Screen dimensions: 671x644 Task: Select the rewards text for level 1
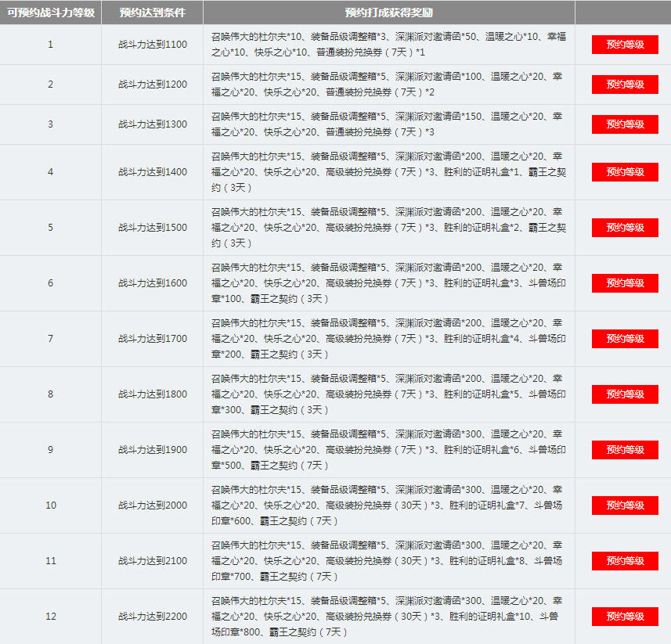389,44
